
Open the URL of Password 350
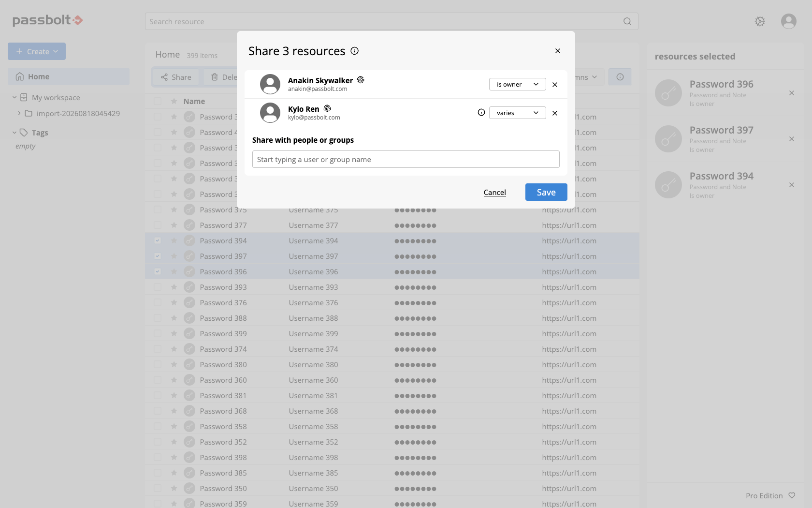pos(569,488)
